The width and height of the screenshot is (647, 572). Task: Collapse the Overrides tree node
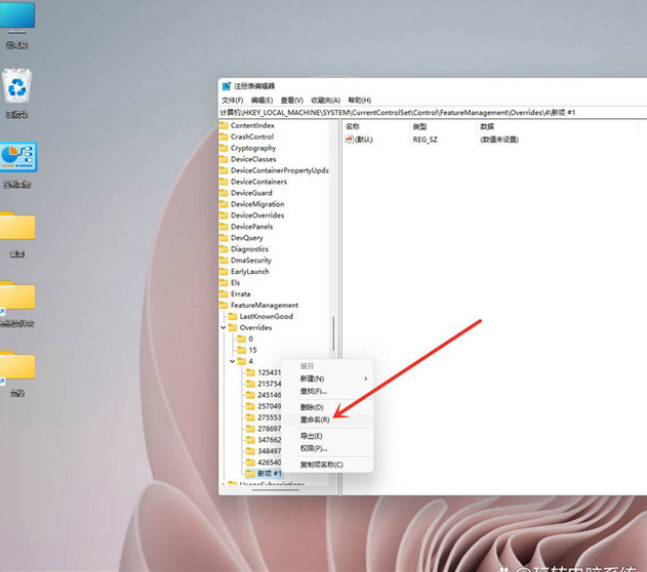coord(223,327)
